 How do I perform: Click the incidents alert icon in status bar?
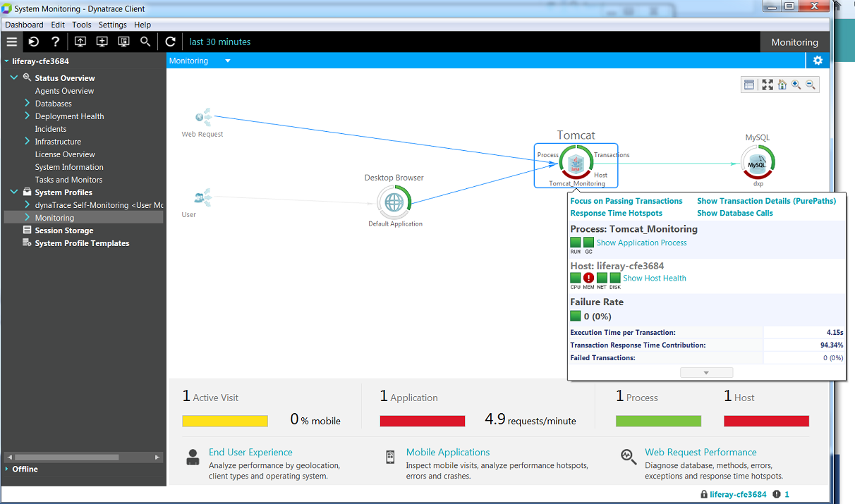click(777, 494)
